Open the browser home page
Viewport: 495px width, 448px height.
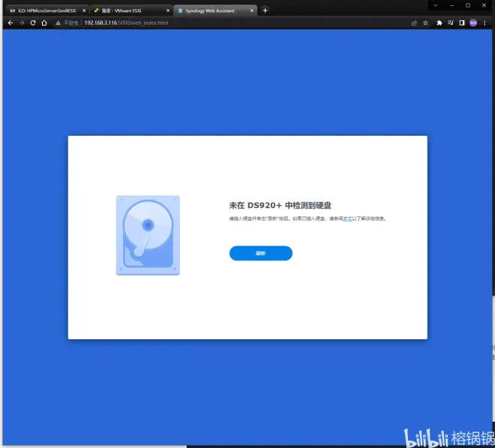(44, 23)
